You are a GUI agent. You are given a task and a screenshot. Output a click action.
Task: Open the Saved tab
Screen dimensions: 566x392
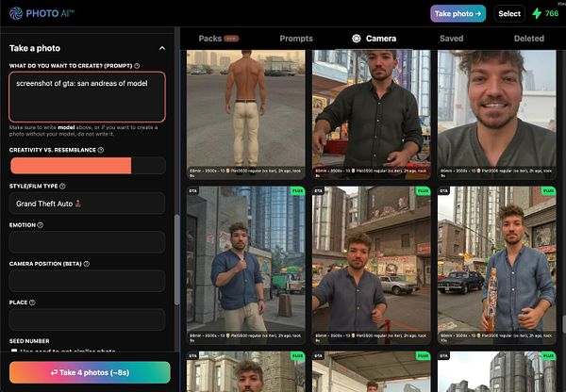[x=451, y=39]
